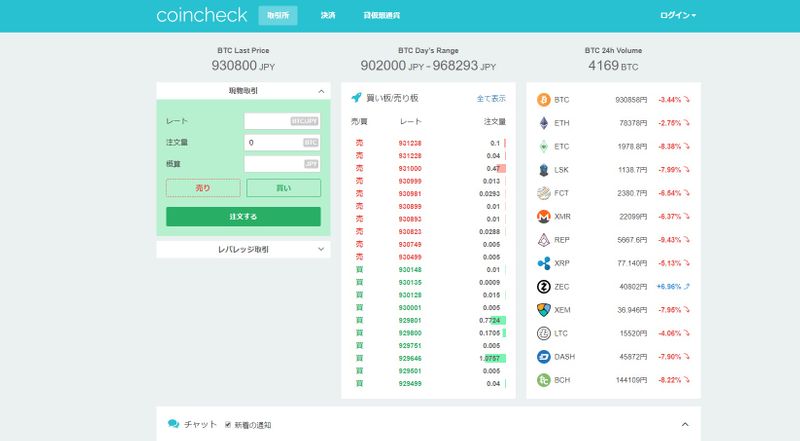Viewport: 800px width, 441px height.
Task: Click the 売/買 column header
Action: click(359, 121)
